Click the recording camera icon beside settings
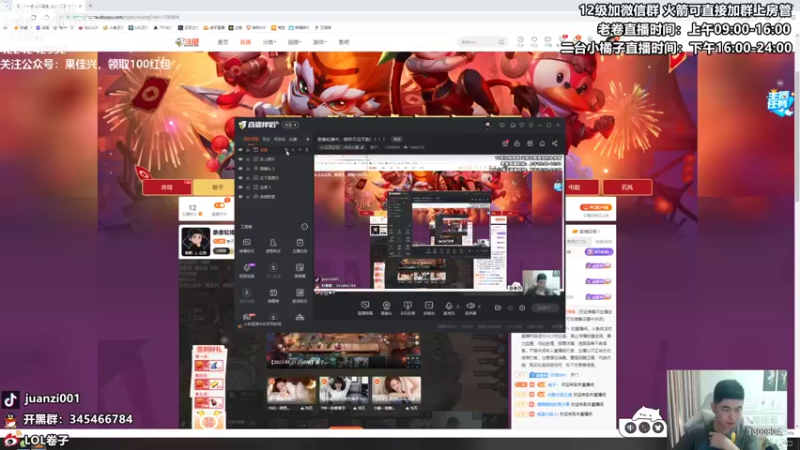The height and width of the screenshot is (450, 800). (498, 308)
